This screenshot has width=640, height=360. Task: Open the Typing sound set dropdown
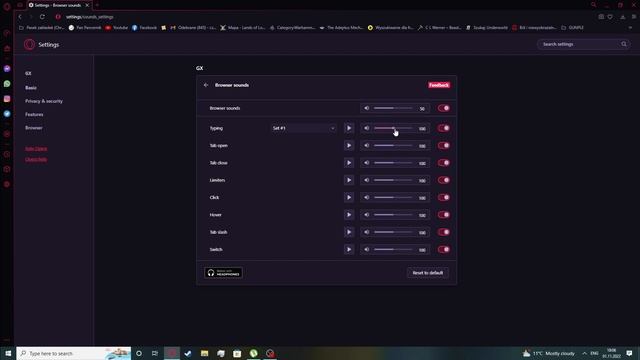coord(304,128)
